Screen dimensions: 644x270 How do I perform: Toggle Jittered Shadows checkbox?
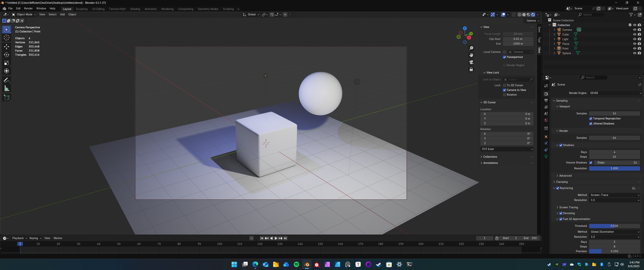click(591, 124)
